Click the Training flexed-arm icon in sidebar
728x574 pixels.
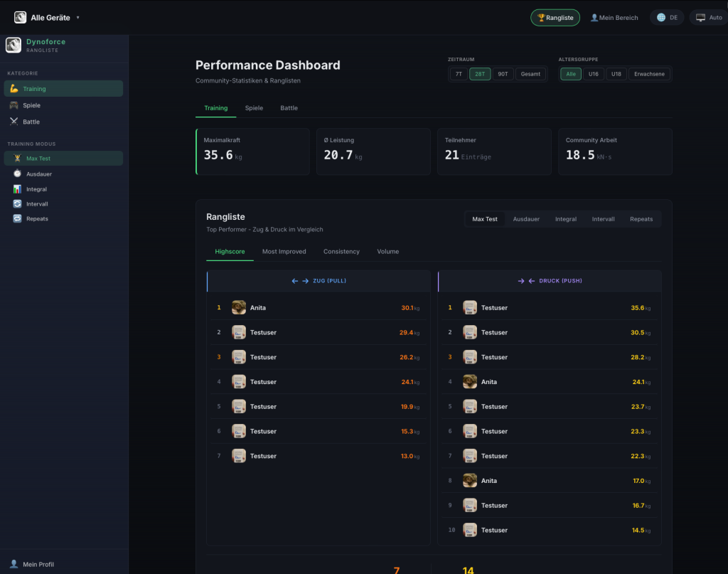point(14,89)
